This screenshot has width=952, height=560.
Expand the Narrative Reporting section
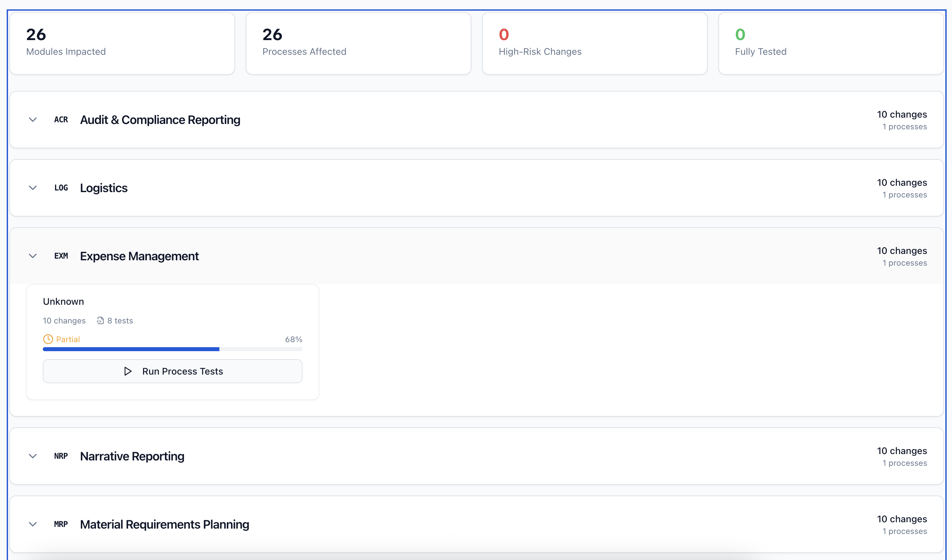[x=33, y=456]
